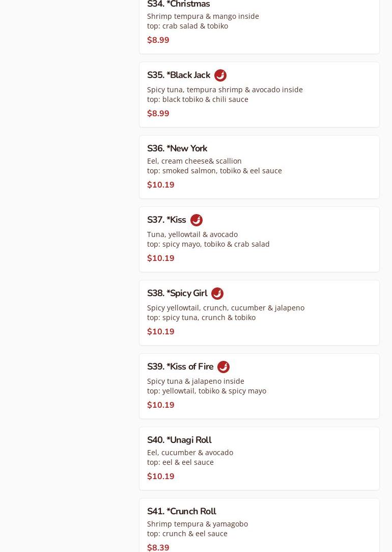This screenshot has height=552, width=392.
Task: Select the S35 Black Jack roll title
Action: coord(179,75)
